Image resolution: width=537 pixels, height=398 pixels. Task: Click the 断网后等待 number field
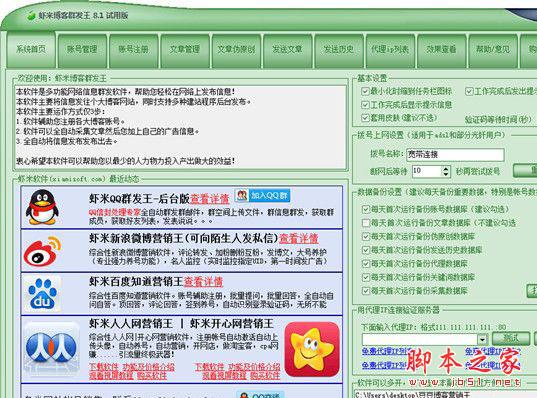tap(427, 171)
